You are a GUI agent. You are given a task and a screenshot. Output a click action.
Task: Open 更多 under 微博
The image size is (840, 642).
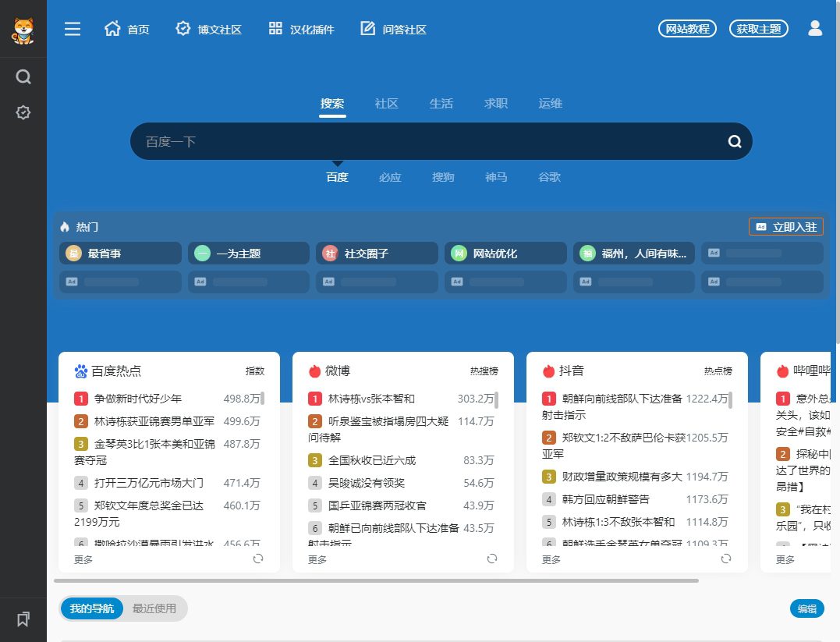[x=317, y=559]
